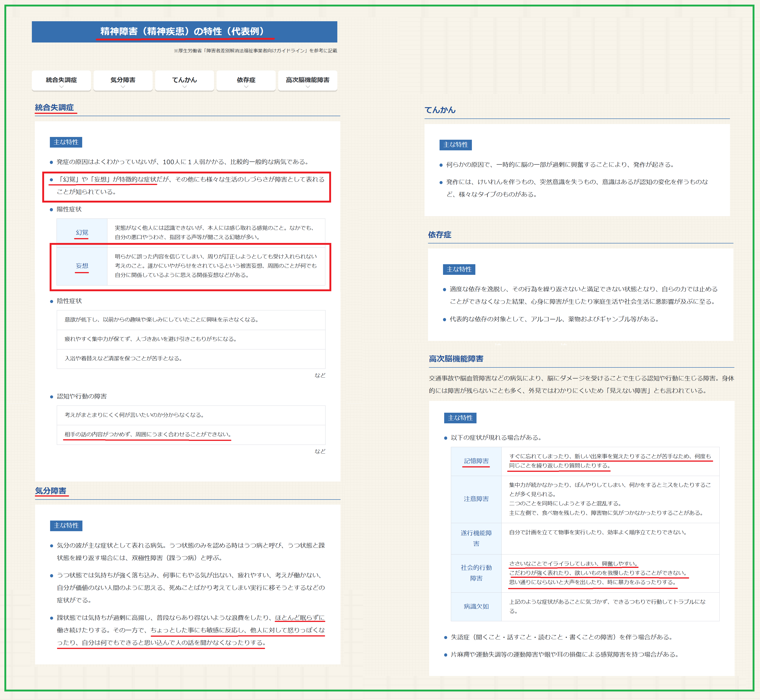Click the てんかん section heading
Screen dimensions: 760x700
coord(440,110)
